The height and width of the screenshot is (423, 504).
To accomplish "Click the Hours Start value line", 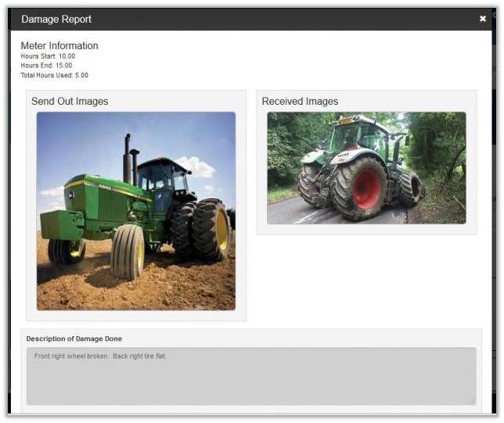I will (x=48, y=56).
